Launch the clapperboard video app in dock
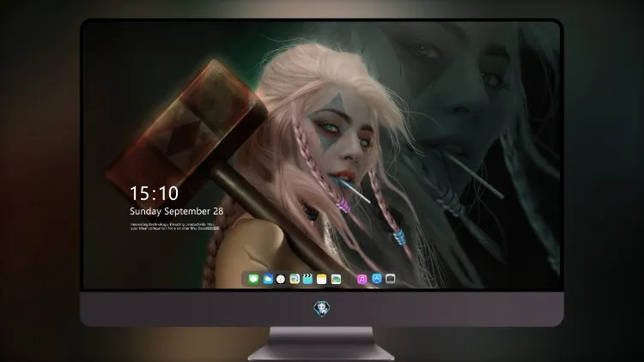This screenshot has height=362, width=644. (307, 279)
